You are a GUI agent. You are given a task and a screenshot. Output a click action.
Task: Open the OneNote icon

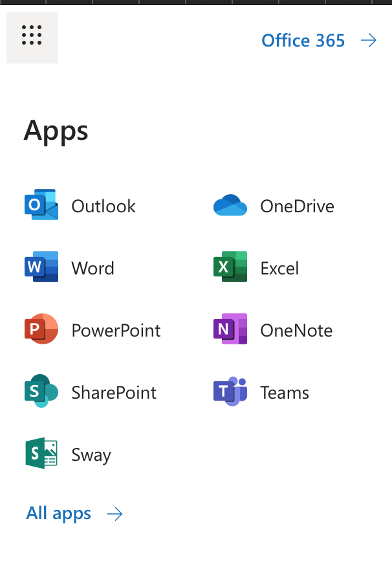point(230,329)
